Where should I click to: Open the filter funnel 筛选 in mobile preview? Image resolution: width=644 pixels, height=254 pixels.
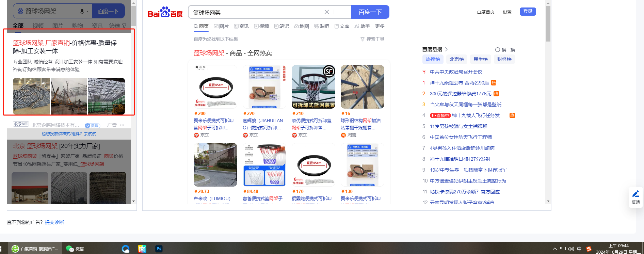(118, 26)
